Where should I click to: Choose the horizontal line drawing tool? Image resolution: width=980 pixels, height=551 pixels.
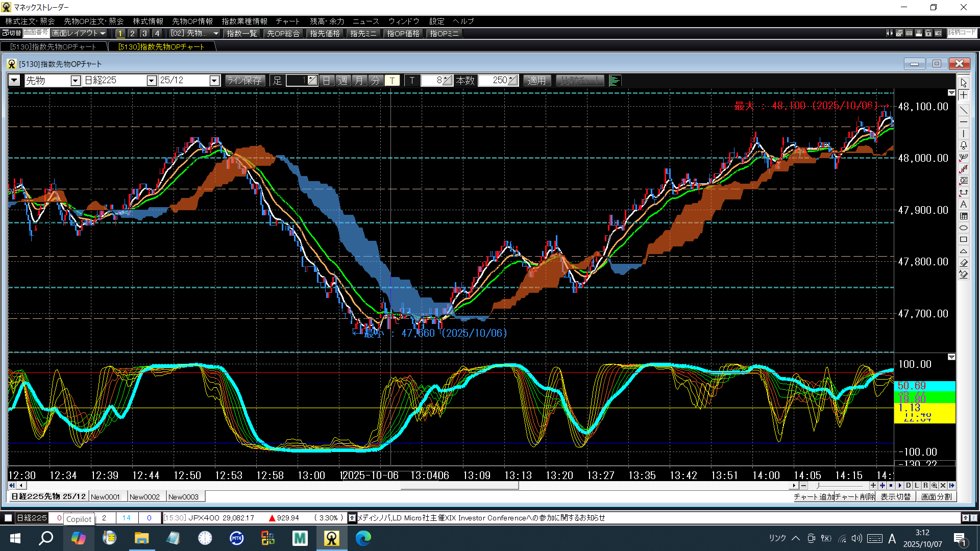coord(963,122)
